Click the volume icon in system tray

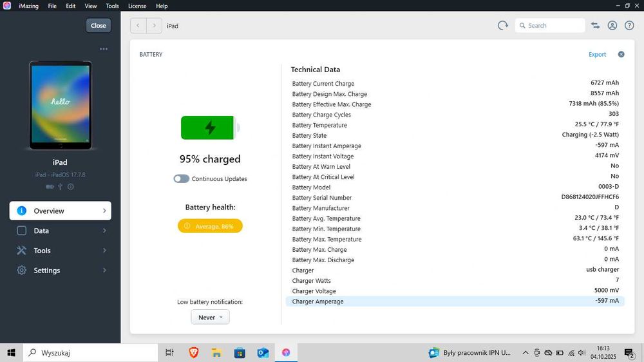(582, 352)
